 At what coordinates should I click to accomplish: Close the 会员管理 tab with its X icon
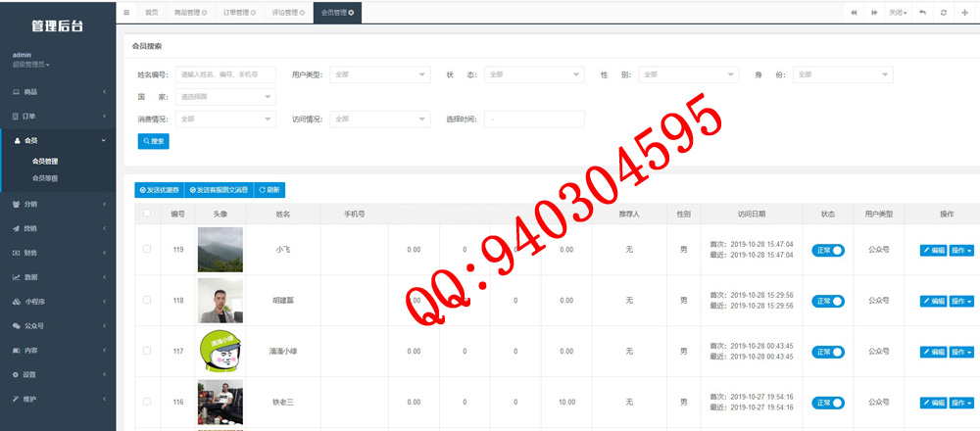[x=352, y=13]
